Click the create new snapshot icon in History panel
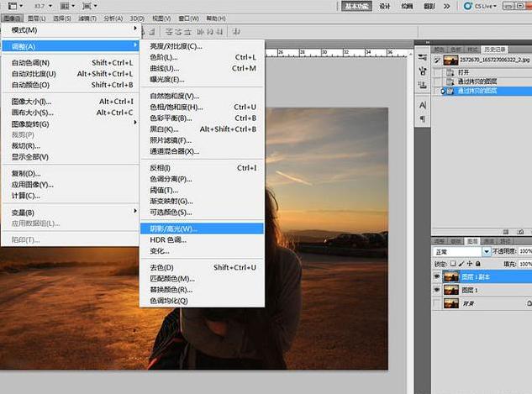 click(520, 232)
